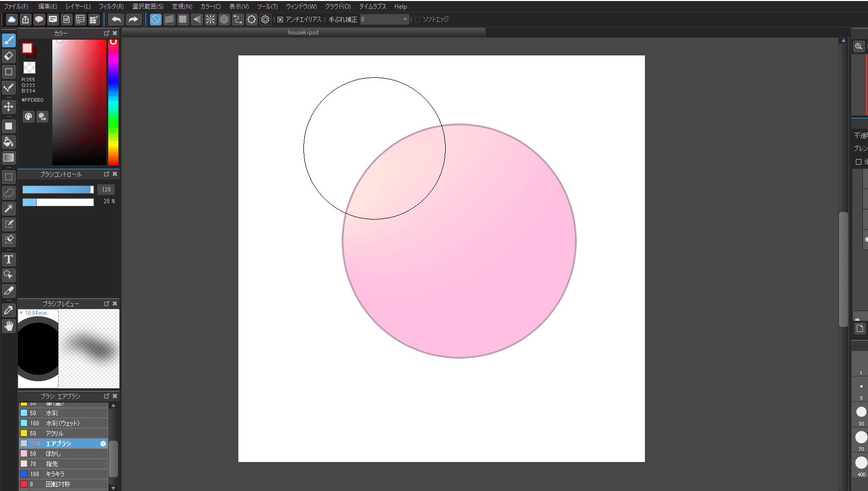Enable the grid snap mode
The height and width of the screenshot is (491, 868).
pos(182,19)
